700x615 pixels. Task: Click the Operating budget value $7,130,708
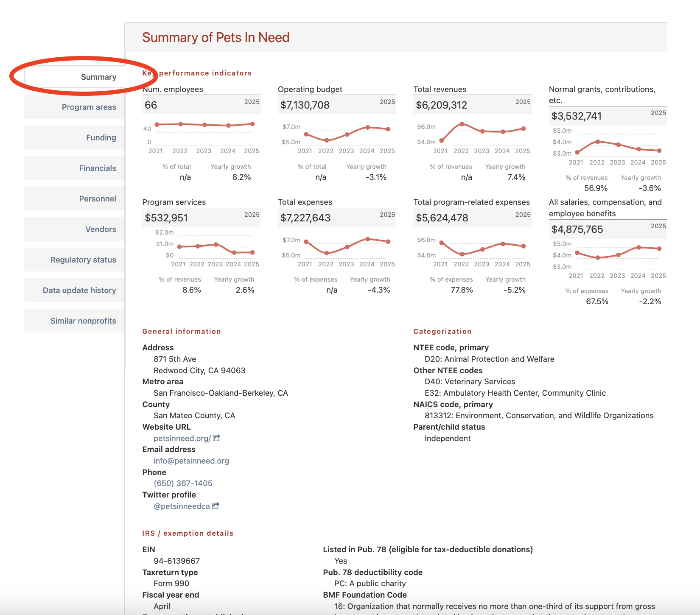point(305,105)
